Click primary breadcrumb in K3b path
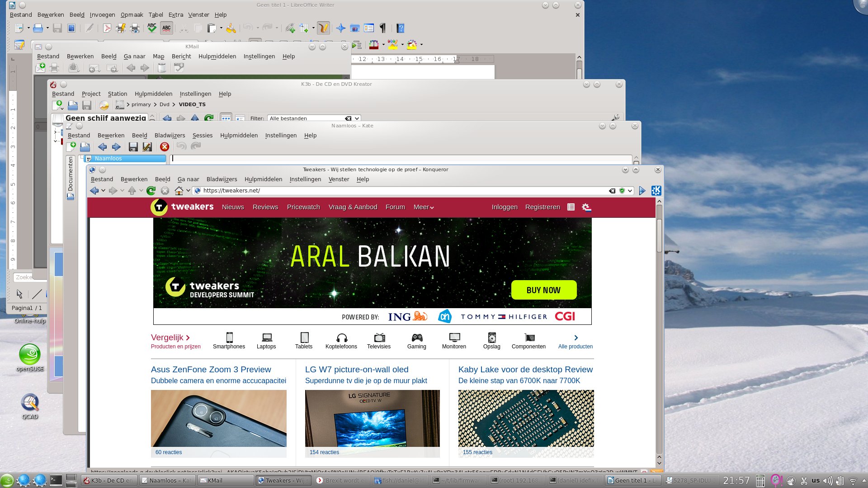The image size is (868, 488). [x=141, y=104]
